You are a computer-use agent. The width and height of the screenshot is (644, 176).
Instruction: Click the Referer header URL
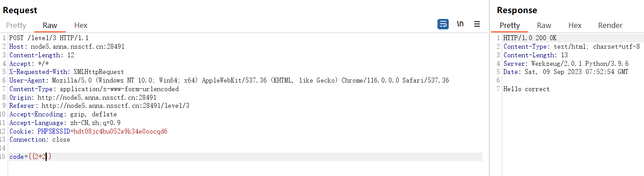(x=116, y=106)
